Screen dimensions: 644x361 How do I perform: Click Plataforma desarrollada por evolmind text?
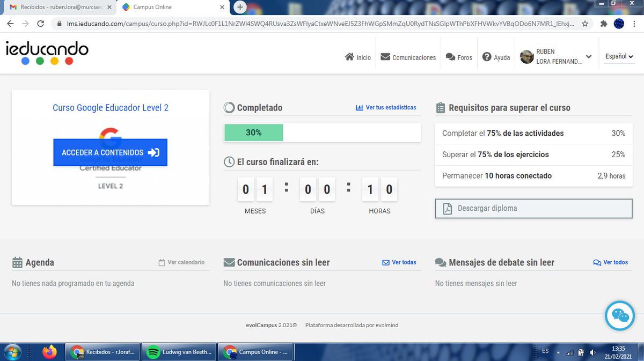coord(352,325)
